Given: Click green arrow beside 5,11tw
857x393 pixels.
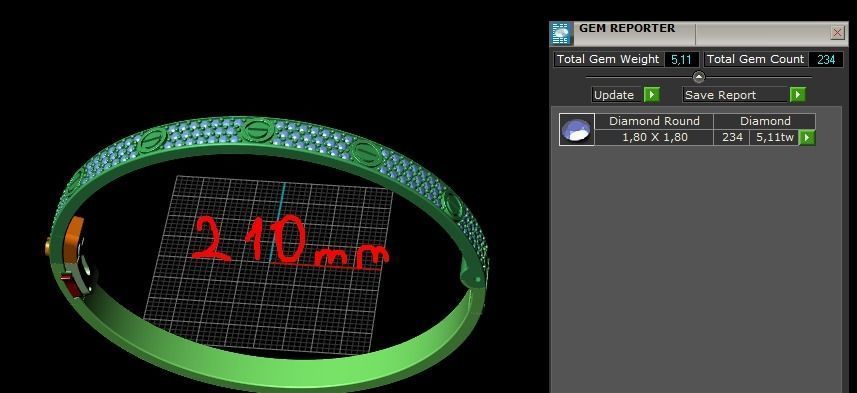Looking at the screenshot, I should coord(807,138).
